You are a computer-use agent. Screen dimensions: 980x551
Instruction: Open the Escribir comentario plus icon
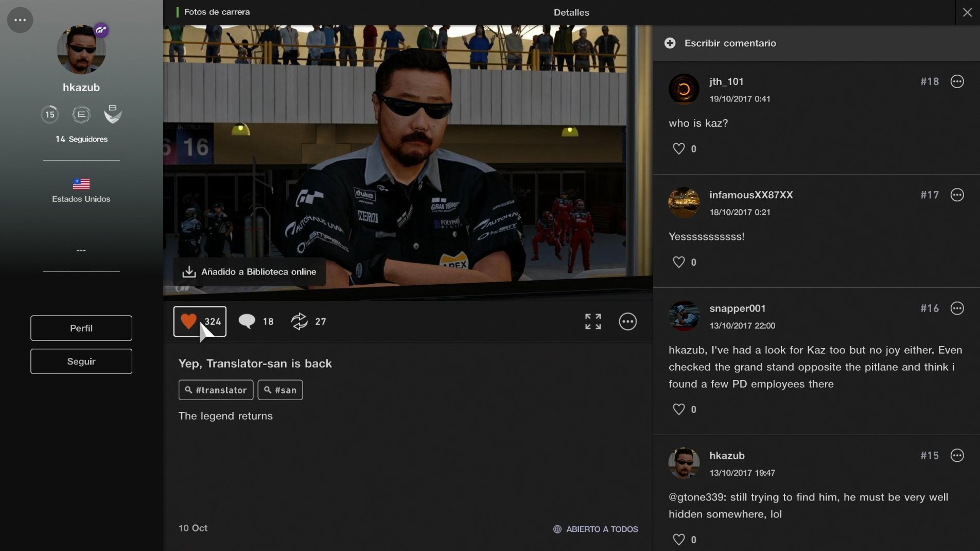point(670,43)
